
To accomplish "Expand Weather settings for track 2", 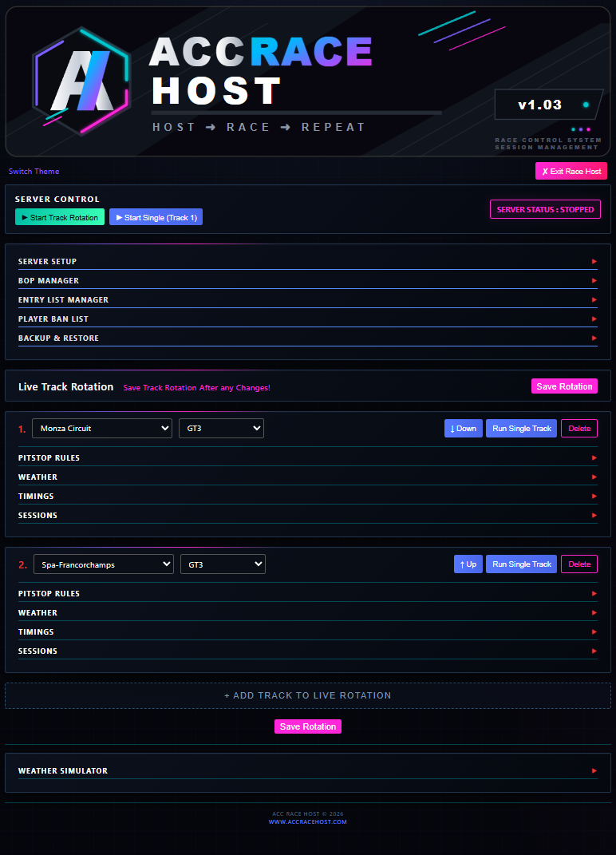I will pos(307,613).
